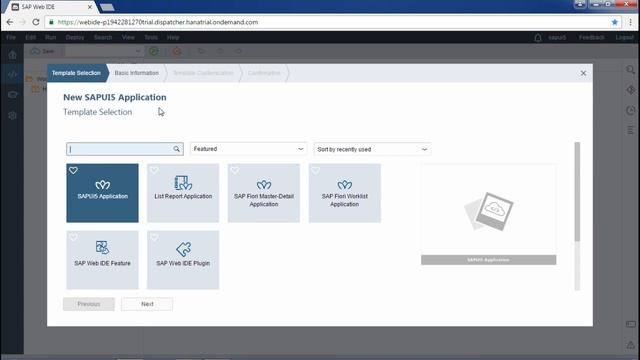Open the Outline pane list icon
Viewport: 640px width, 360px height.
click(631, 130)
